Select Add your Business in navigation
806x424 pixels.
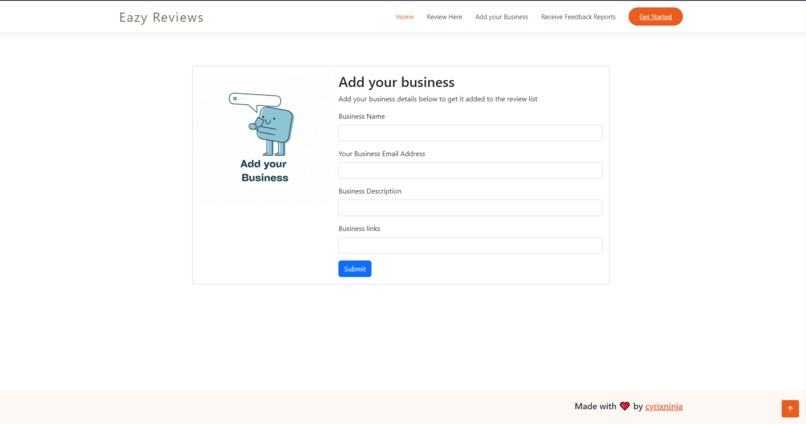pyautogui.click(x=501, y=17)
